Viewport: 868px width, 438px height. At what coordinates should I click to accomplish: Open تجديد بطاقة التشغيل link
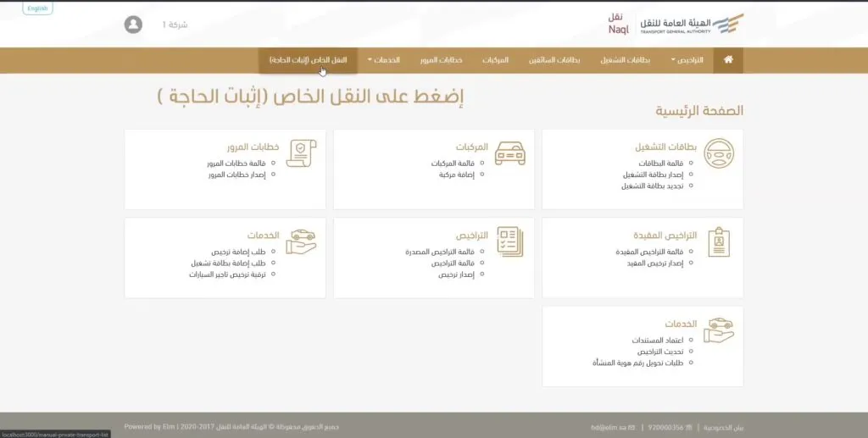[x=652, y=186]
